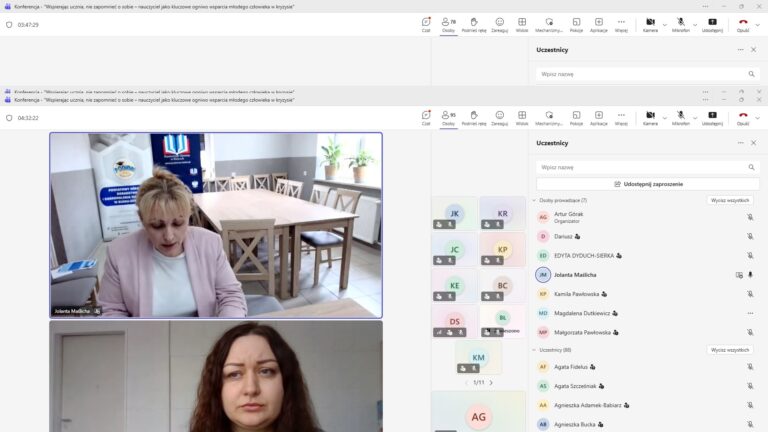Image resolution: width=768 pixels, height=432 pixels.
Task: Open the Opuść dropdown arrow in the 04:32:22 window
Action: coord(758,118)
